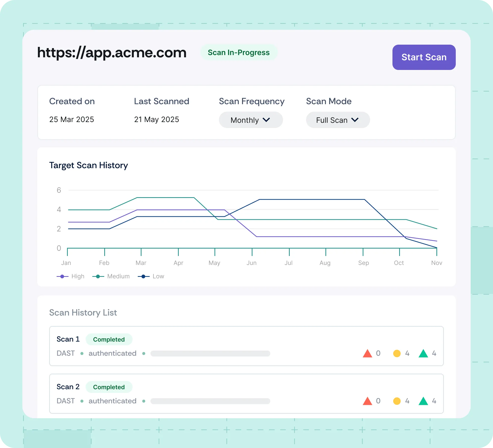Open the Scan 2 history entry
Viewport: 493px width, 448px height.
coord(68,387)
